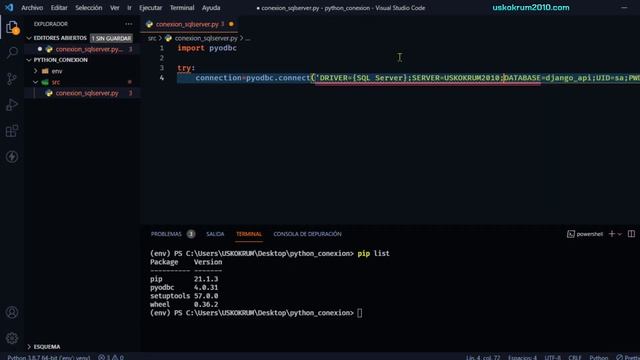640x360 pixels.
Task: Click the 'try:' keyword on line 3
Action: coord(186,68)
